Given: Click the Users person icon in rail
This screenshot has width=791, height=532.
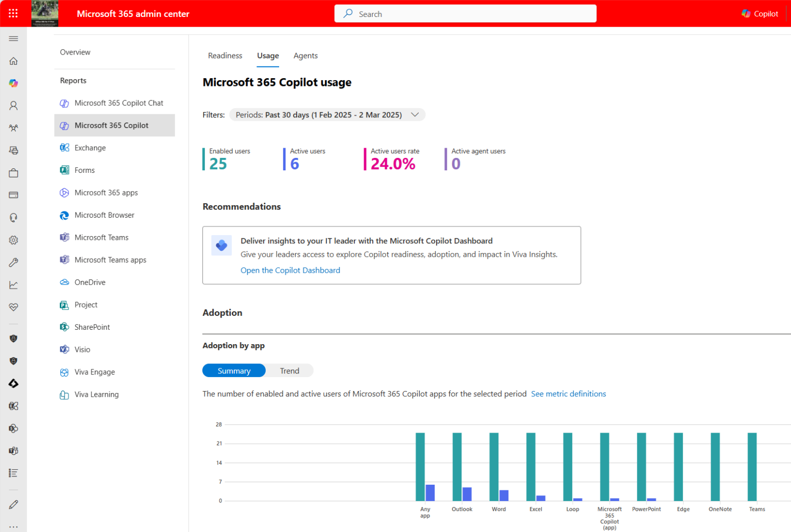Looking at the screenshot, I should [x=13, y=105].
